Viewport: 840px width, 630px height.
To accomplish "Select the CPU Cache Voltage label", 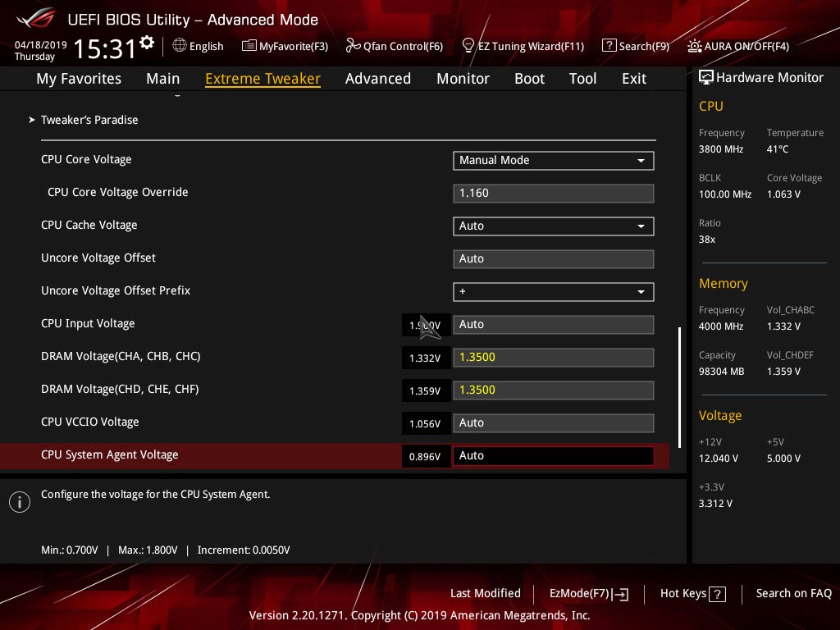I will (x=89, y=225).
